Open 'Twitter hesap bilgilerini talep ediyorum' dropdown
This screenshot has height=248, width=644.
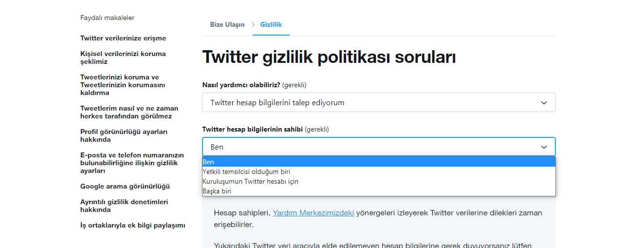coord(378,103)
